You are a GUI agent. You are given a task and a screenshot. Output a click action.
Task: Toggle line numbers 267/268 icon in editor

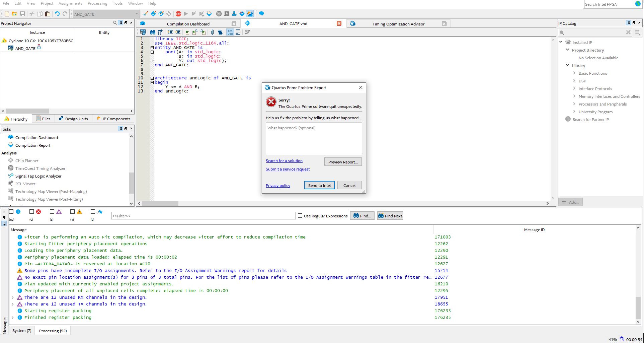pyautogui.click(x=230, y=32)
